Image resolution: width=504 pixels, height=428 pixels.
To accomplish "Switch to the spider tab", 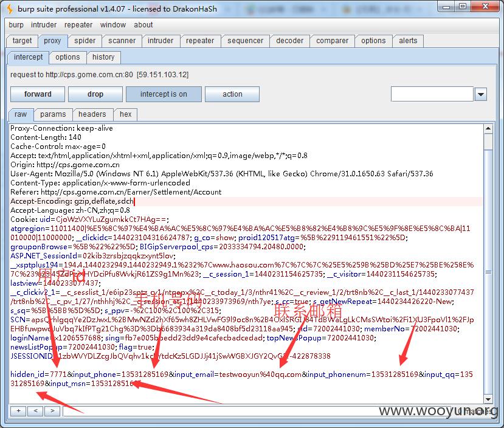I will coord(85,41).
